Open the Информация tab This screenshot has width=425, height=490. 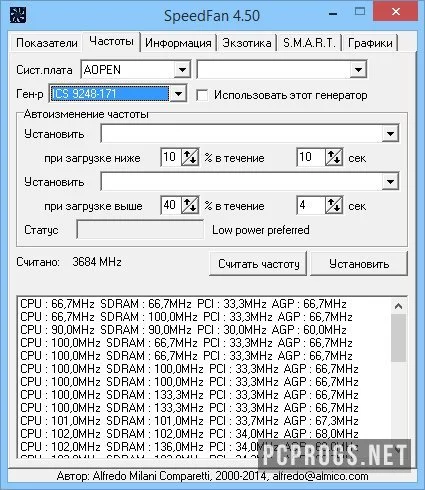178,43
